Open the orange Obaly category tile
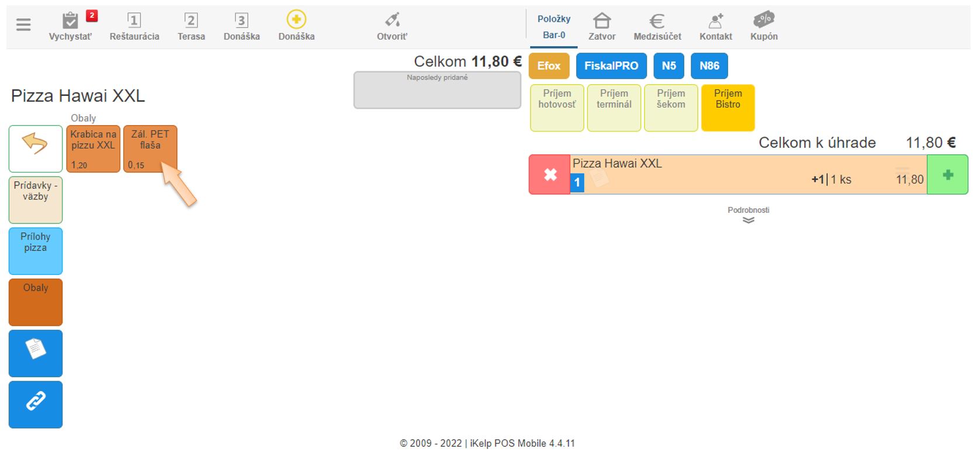The image size is (980, 455). pos(35,302)
